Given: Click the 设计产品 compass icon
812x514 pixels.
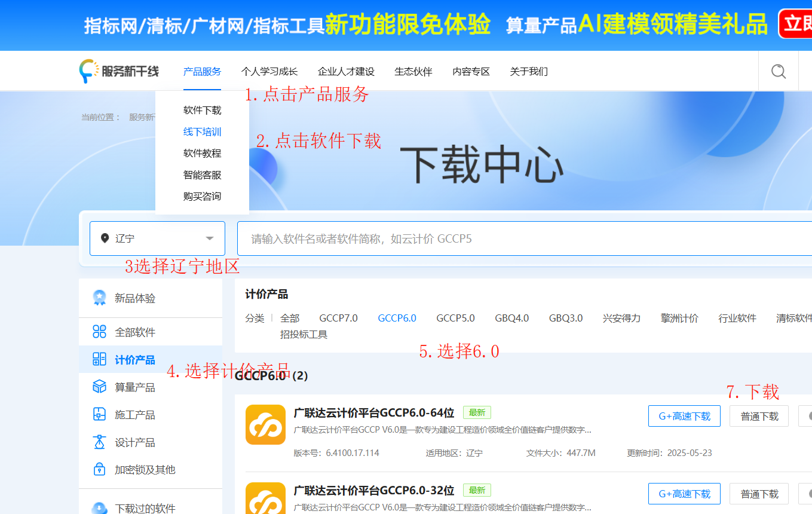Looking at the screenshot, I should click(x=99, y=442).
